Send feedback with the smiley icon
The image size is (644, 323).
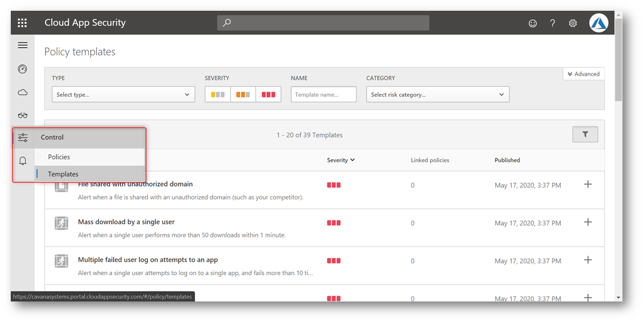click(x=533, y=23)
